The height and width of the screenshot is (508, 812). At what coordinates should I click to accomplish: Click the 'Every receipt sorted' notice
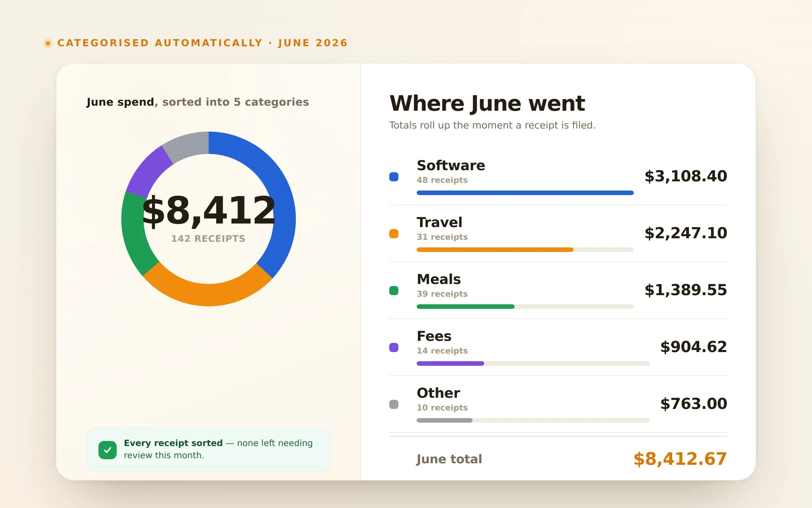[208, 450]
